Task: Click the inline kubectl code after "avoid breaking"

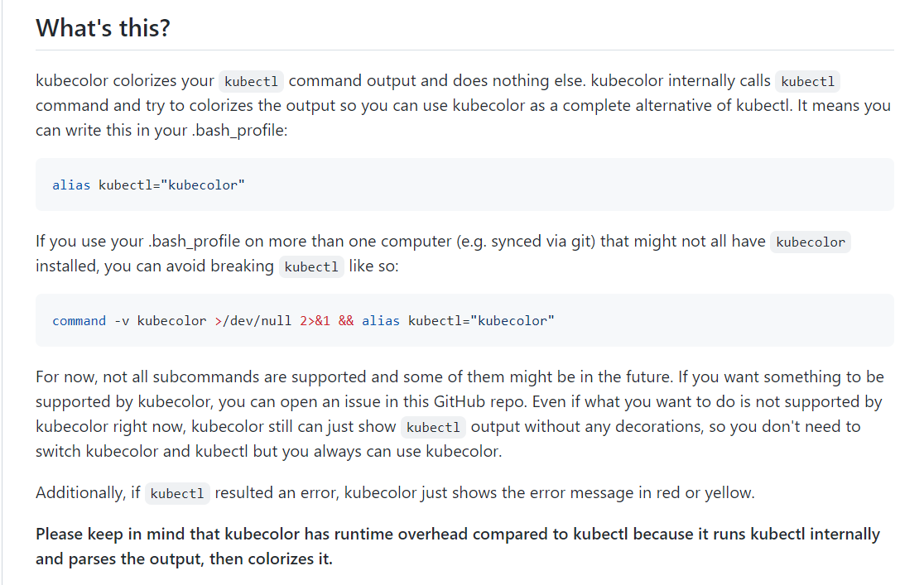Action: click(x=311, y=267)
